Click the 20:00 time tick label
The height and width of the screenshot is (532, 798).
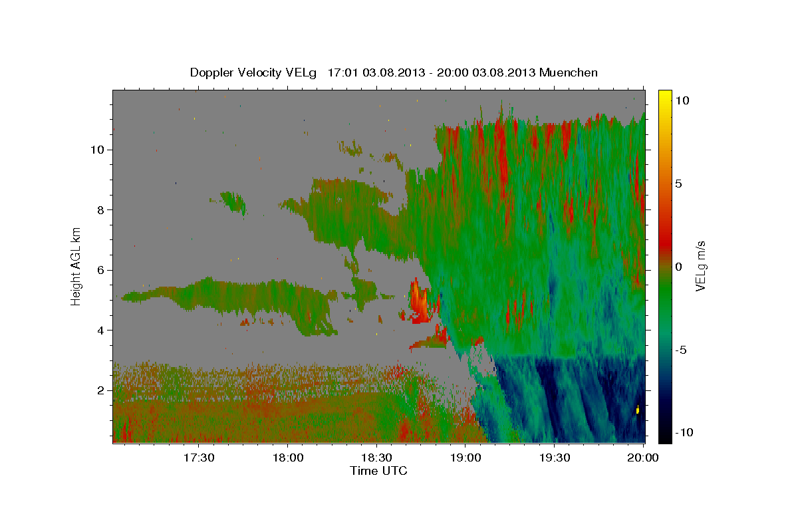click(643, 458)
